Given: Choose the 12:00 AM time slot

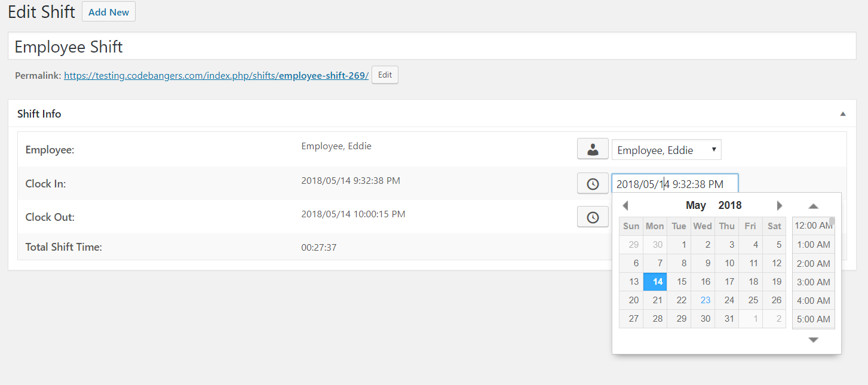Looking at the screenshot, I should [x=813, y=226].
